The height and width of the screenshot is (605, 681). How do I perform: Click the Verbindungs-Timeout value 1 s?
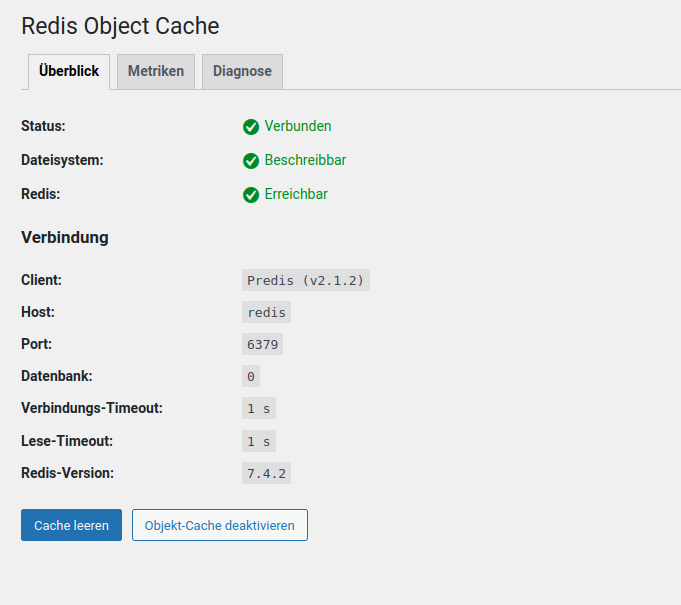click(259, 408)
